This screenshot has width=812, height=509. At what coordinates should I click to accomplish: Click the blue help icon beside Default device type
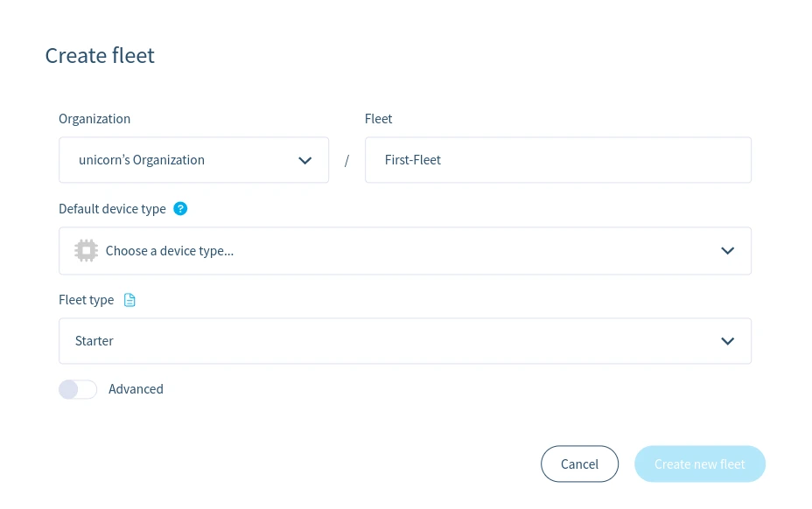pos(180,208)
